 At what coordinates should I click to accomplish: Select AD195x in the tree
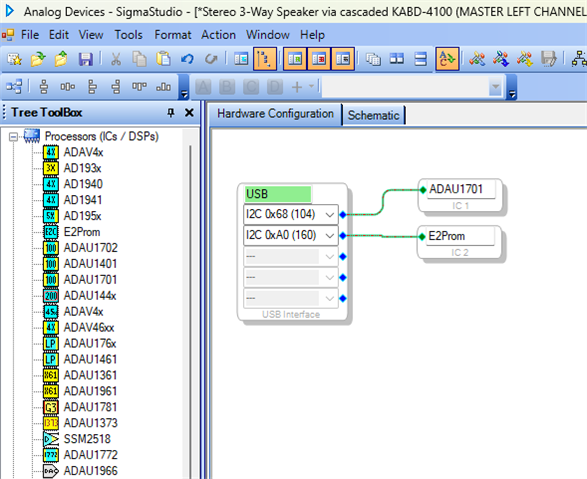pos(82,216)
